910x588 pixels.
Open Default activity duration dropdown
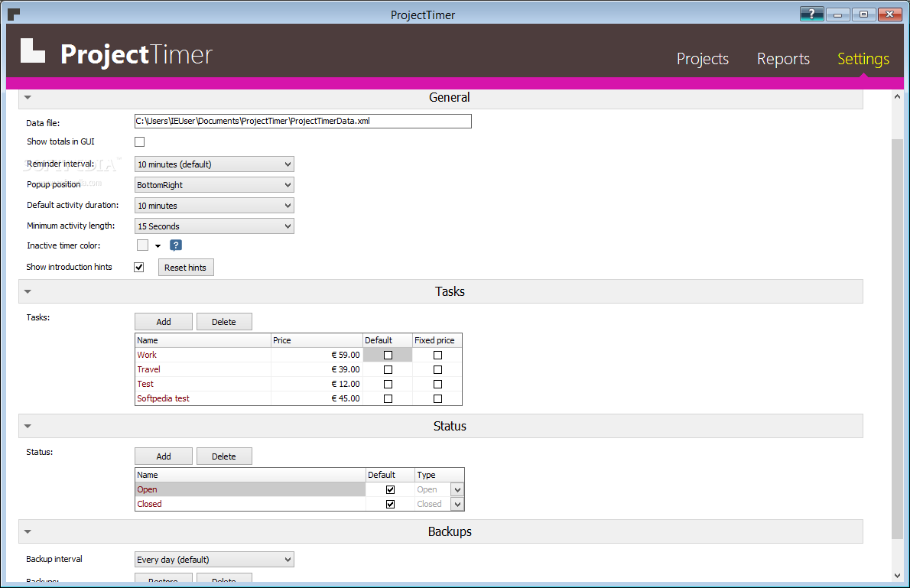[x=214, y=206]
